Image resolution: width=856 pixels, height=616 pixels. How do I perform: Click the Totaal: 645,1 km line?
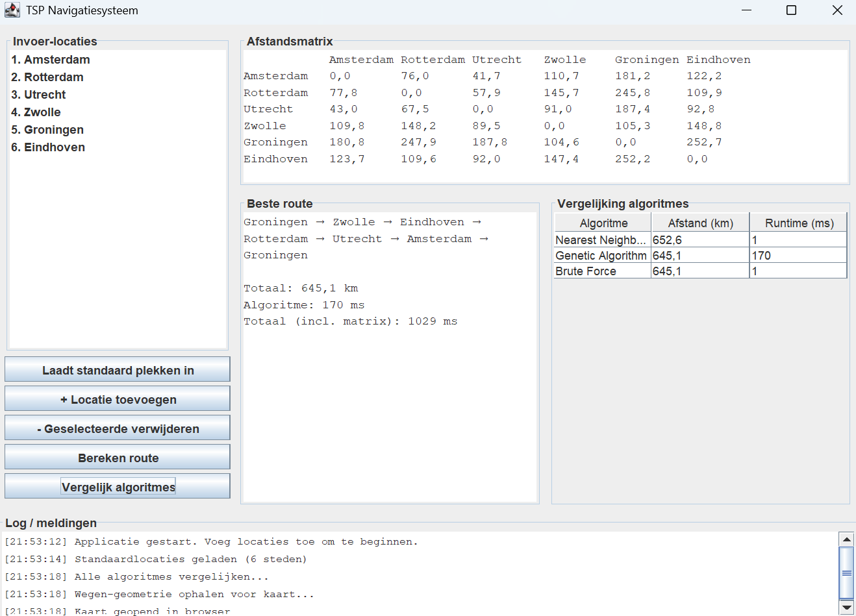coord(301,288)
